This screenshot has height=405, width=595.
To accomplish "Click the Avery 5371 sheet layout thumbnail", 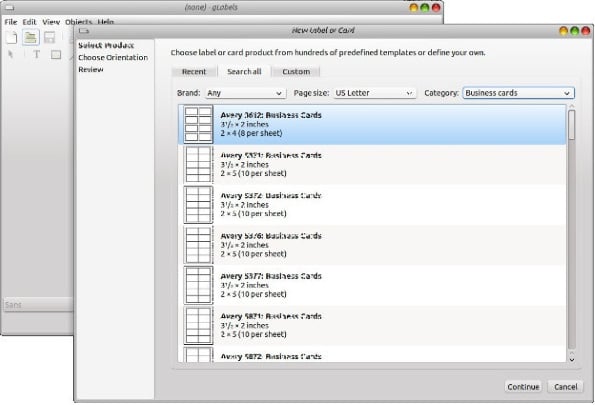I will pyautogui.click(x=198, y=165).
